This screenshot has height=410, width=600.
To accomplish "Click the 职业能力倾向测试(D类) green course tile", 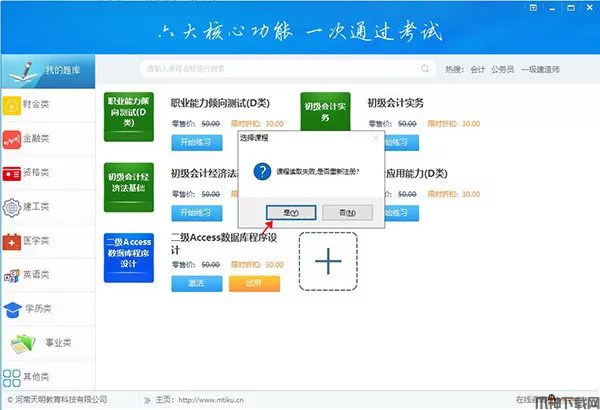I will tap(129, 117).
